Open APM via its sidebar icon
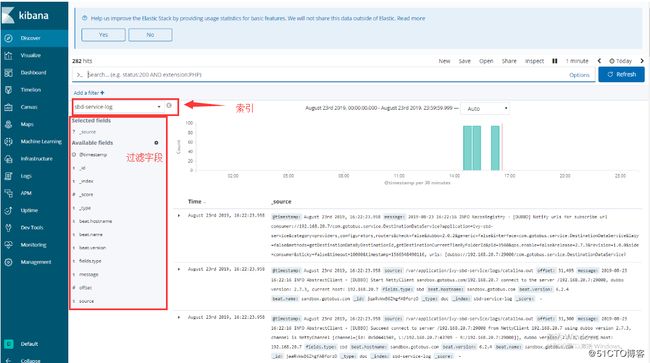 (x=8, y=193)
